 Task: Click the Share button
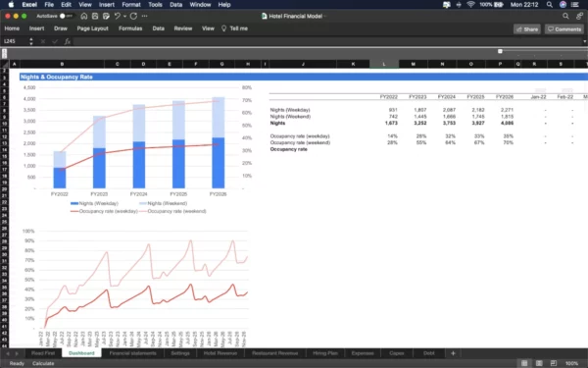click(527, 29)
